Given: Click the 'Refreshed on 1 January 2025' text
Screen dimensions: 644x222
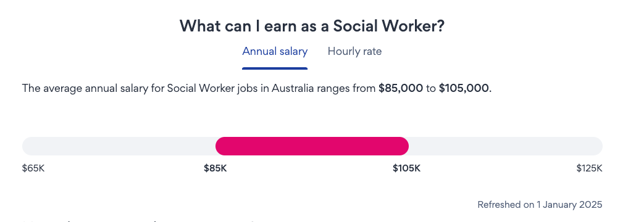Looking at the screenshot, I should pos(540,204).
